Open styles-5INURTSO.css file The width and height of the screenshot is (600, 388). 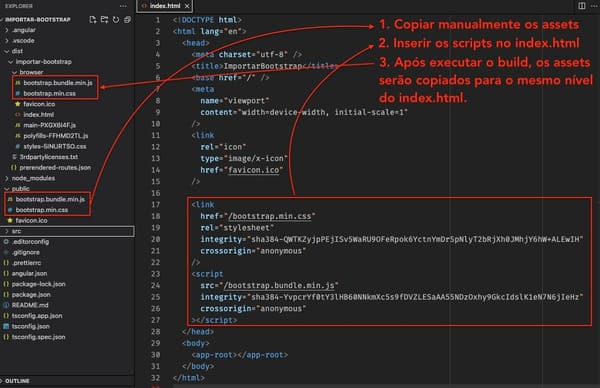tap(54, 147)
